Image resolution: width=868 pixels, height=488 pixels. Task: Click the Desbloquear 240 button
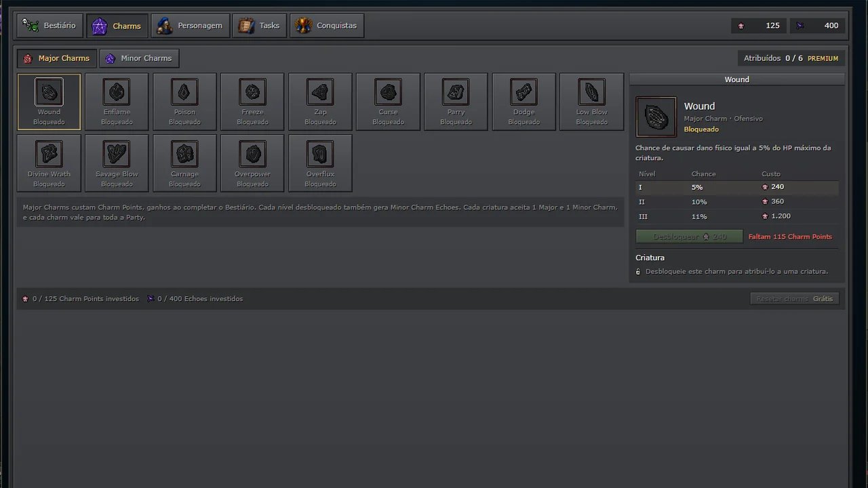click(689, 237)
